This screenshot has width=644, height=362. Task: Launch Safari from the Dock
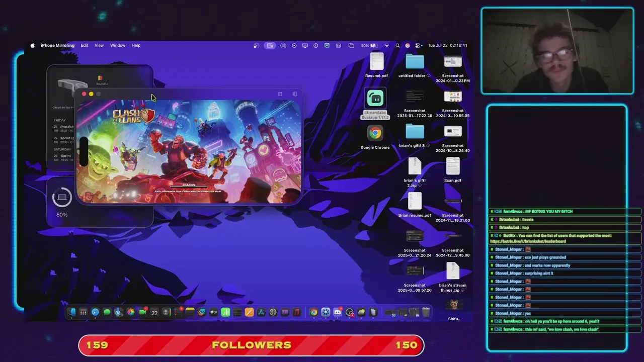pos(95,312)
